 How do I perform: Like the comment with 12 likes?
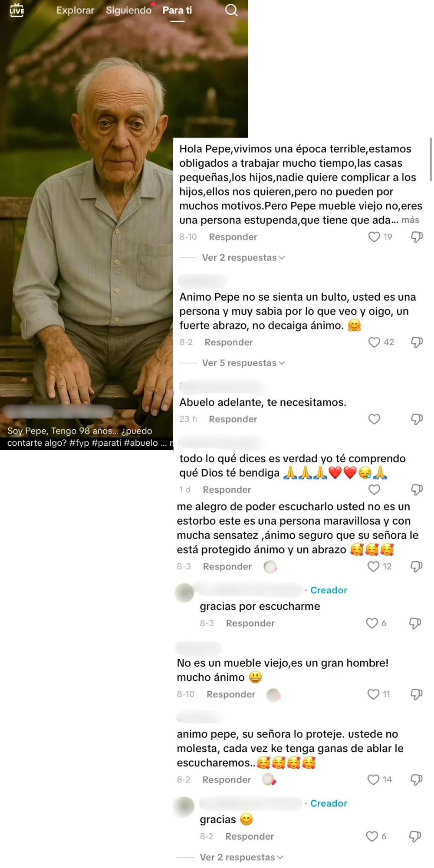coord(373,566)
